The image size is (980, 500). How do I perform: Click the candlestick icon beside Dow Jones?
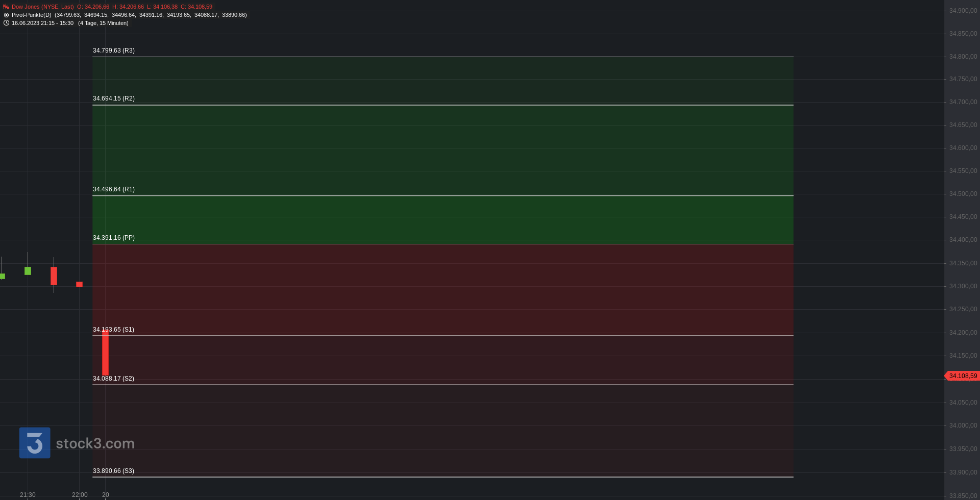(6, 7)
